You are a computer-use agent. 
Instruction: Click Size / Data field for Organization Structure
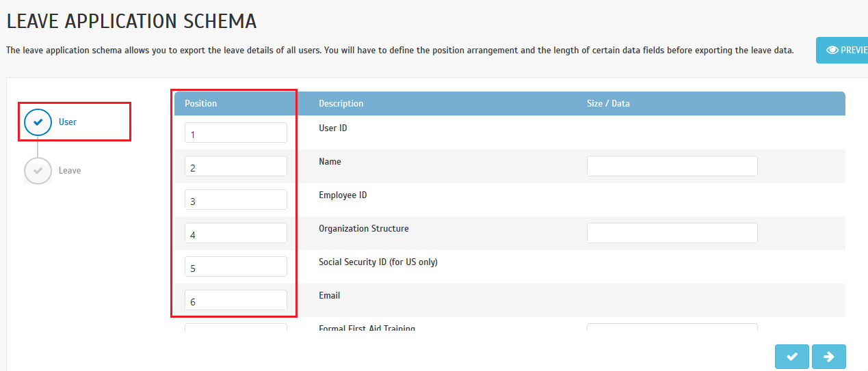pos(672,233)
